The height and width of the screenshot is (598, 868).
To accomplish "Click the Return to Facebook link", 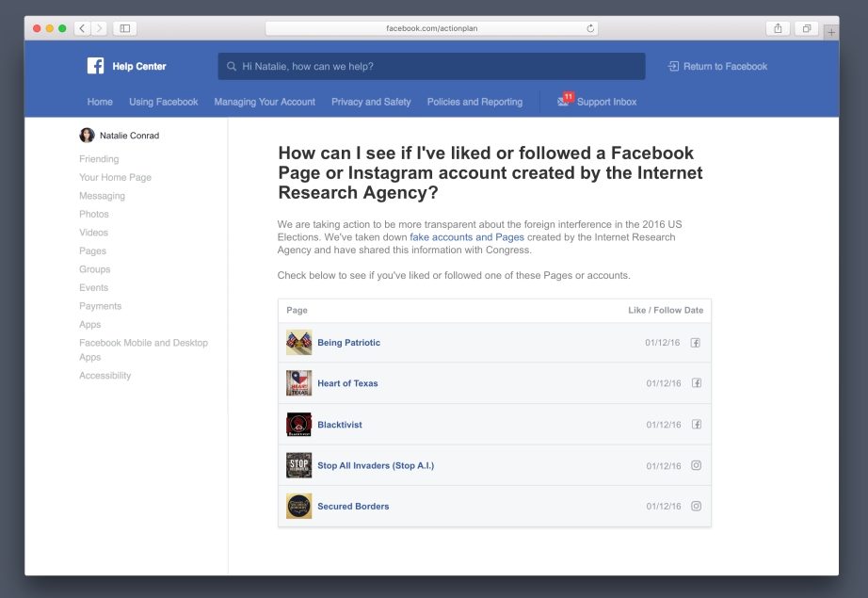I will [x=717, y=67].
